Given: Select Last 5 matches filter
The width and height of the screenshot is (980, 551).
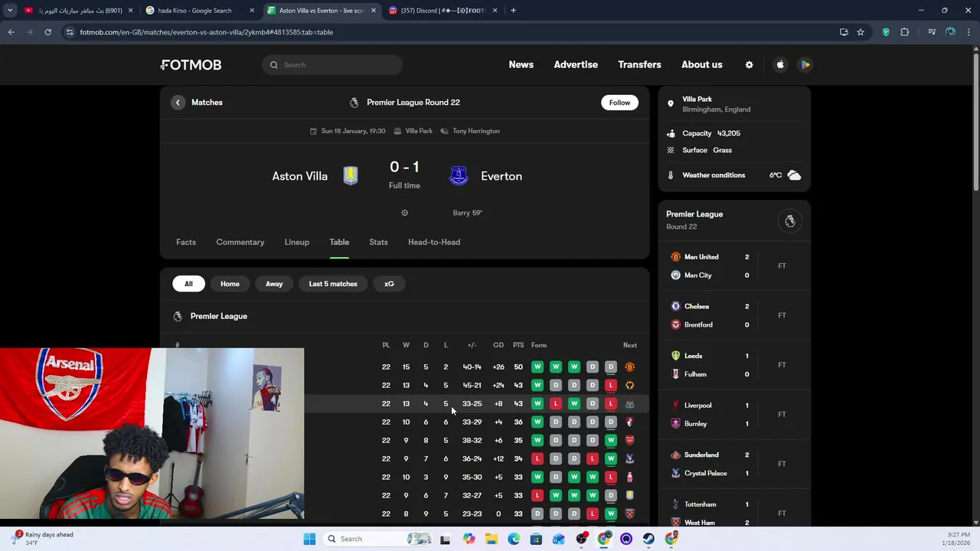Looking at the screenshot, I should tap(333, 284).
